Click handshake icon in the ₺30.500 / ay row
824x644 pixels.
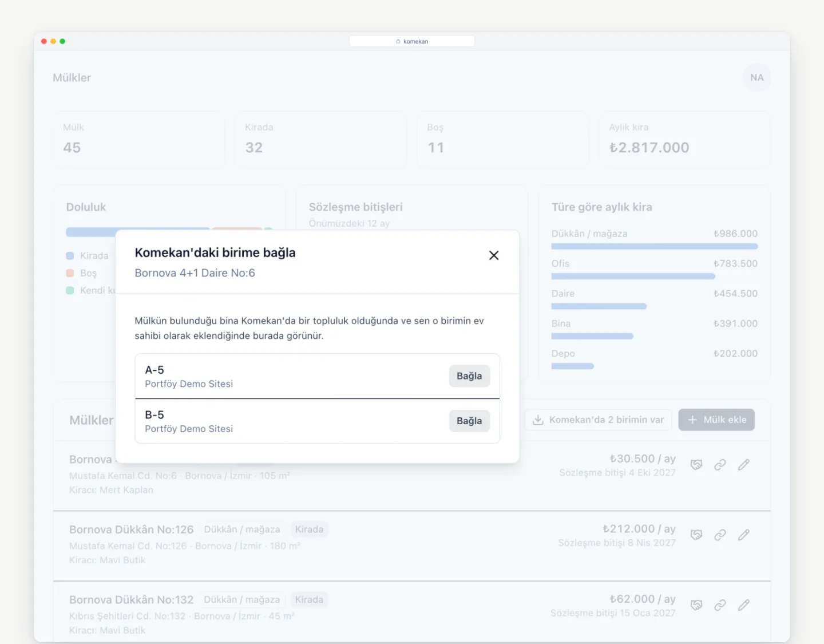pos(696,465)
